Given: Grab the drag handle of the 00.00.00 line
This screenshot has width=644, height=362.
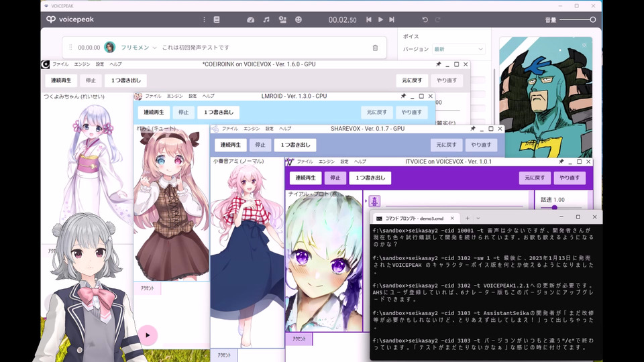Looking at the screenshot, I should (x=70, y=47).
